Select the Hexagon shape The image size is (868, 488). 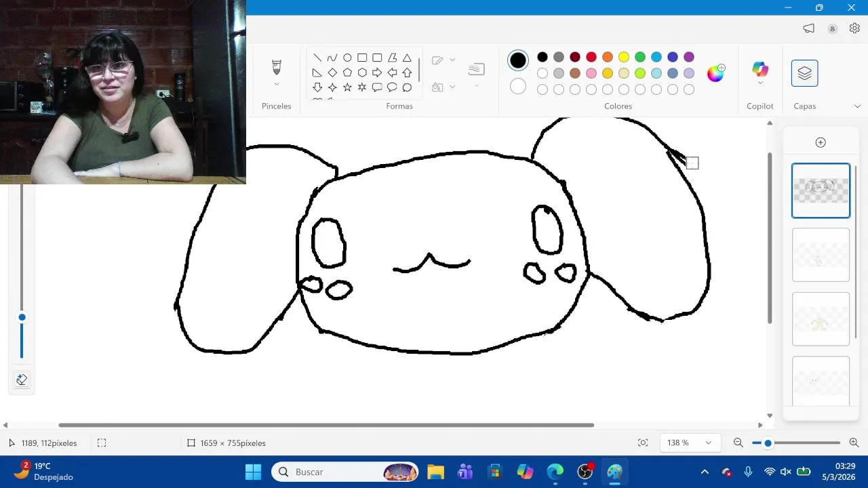362,73
